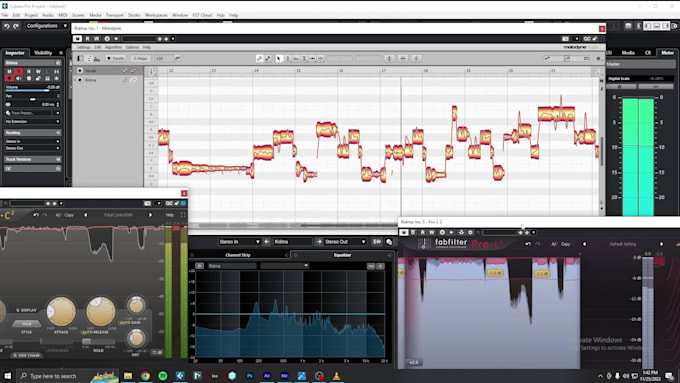Open the Stereo Out routing dropdown in Inspector
The height and width of the screenshot is (383, 680).
click(x=33, y=148)
